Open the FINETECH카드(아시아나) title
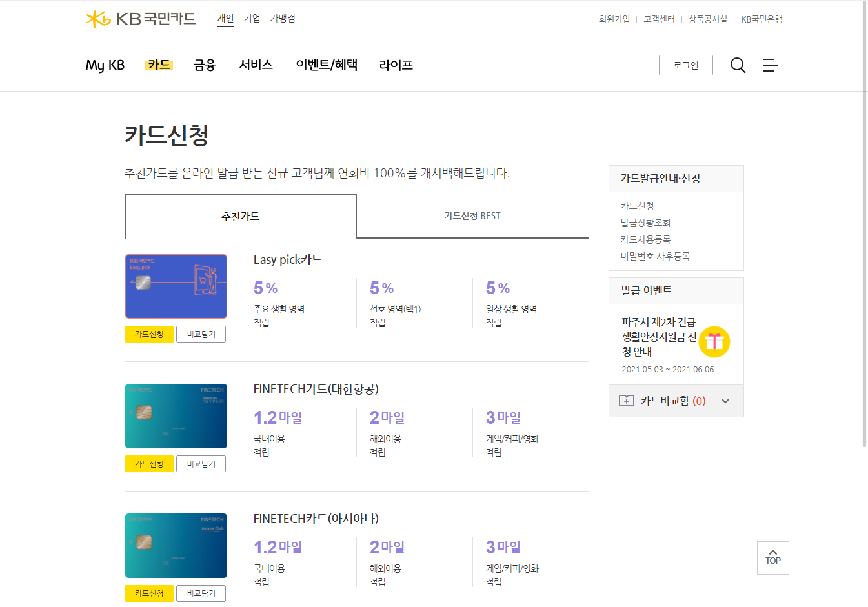Viewport: 868px width, 607px height. coord(316,519)
